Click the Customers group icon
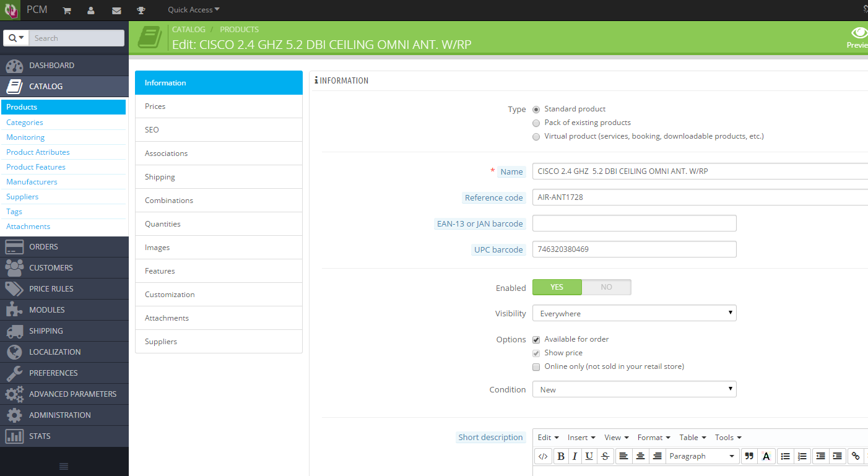The height and width of the screenshot is (476, 868). 14,268
